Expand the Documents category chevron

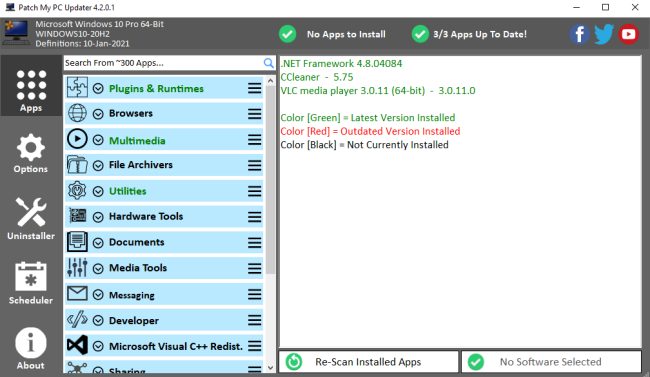pyautogui.click(x=98, y=243)
